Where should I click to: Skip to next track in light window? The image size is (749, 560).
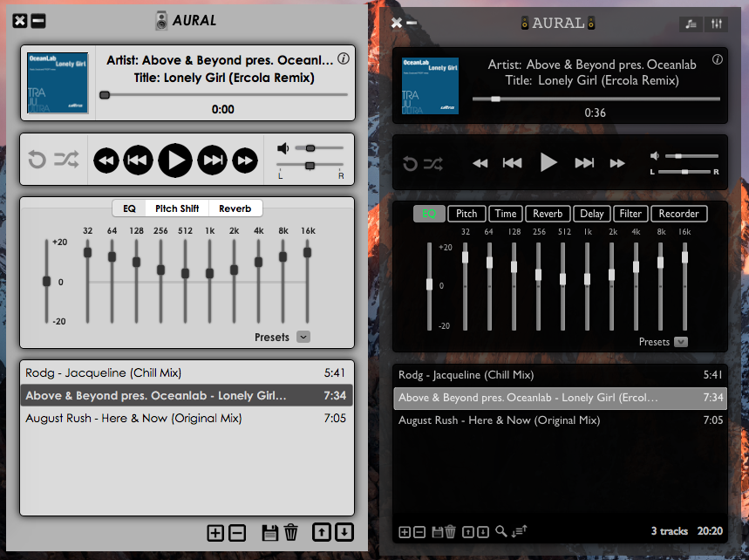coord(213,160)
